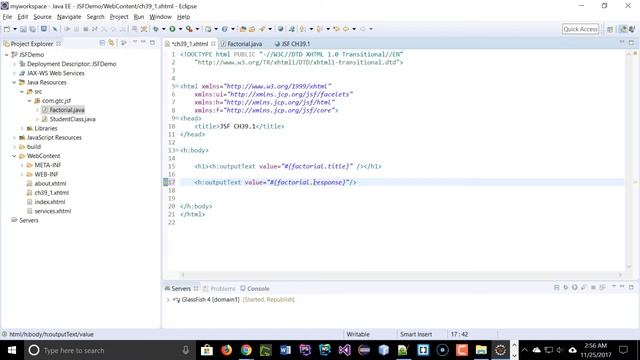
Task: Collapse the WebContent folder
Action: coord(14,156)
